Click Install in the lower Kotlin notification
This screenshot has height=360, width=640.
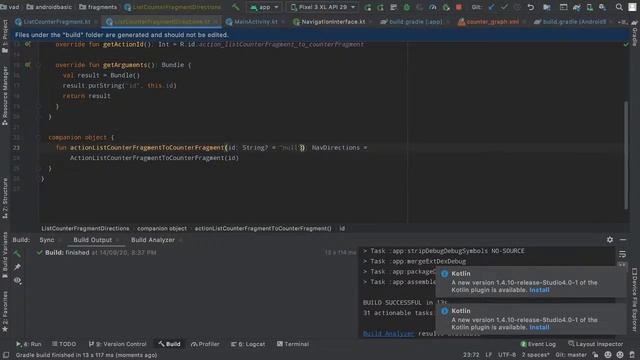tap(539, 327)
